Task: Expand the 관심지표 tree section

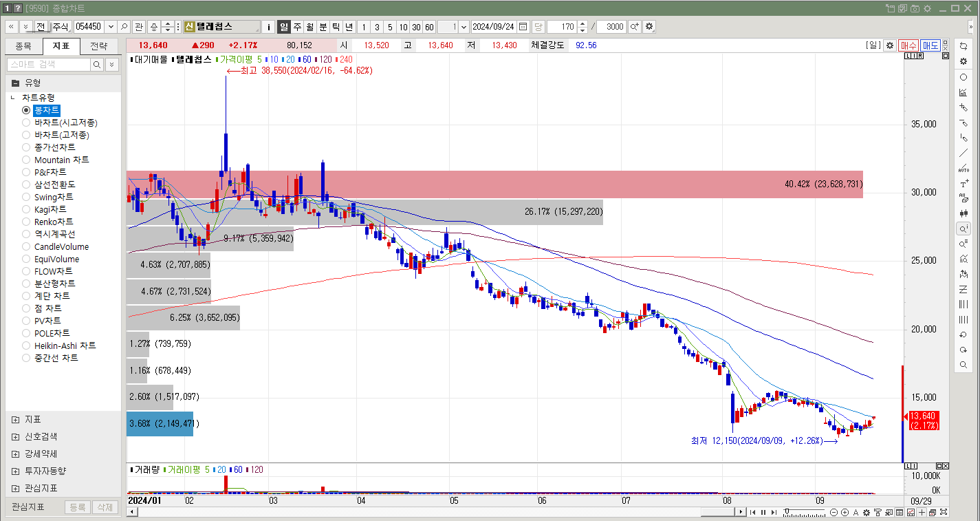Action: click(x=15, y=488)
